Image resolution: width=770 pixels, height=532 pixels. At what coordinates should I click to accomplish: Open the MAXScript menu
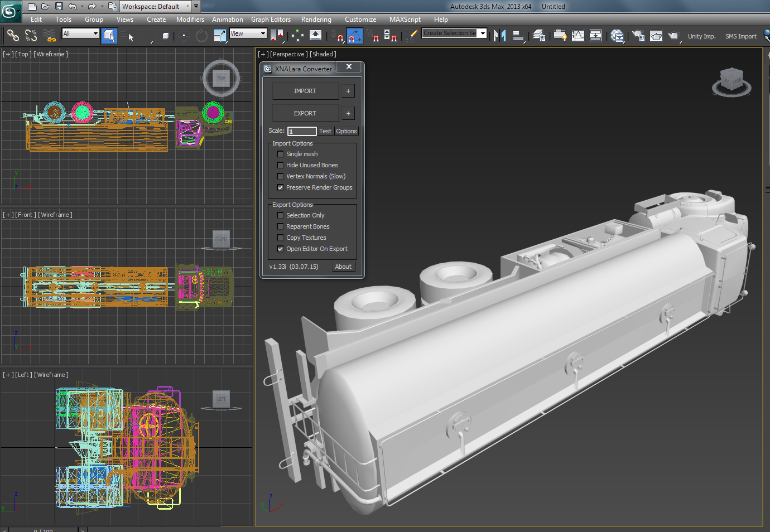click(405, 20)
